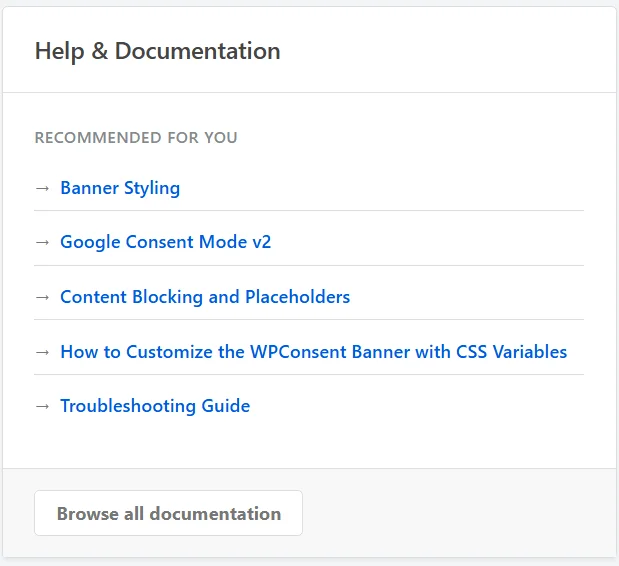Open the CSS Variables customization guide link
Image resolution: width=619 pixels, height=566 pixels.
313,352
